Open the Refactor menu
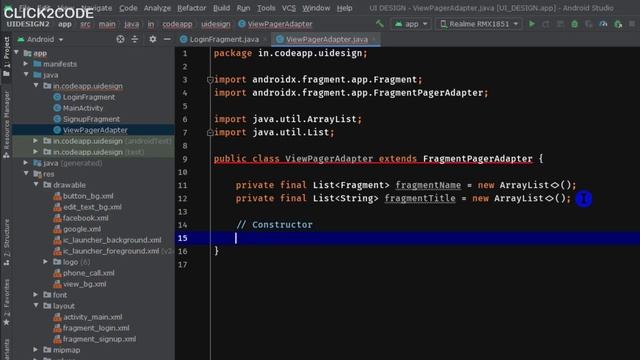 (x=191, y=8)
